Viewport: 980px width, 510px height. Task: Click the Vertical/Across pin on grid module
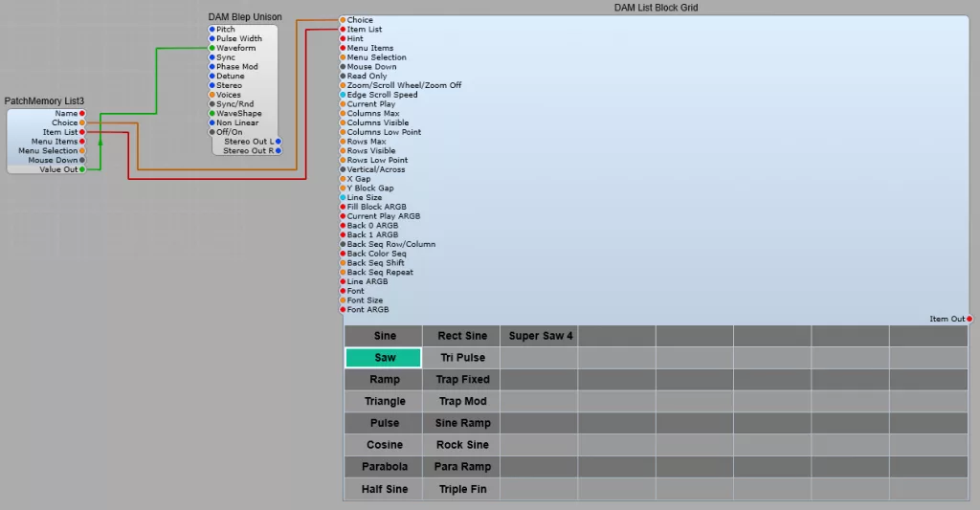pos(343,169)
